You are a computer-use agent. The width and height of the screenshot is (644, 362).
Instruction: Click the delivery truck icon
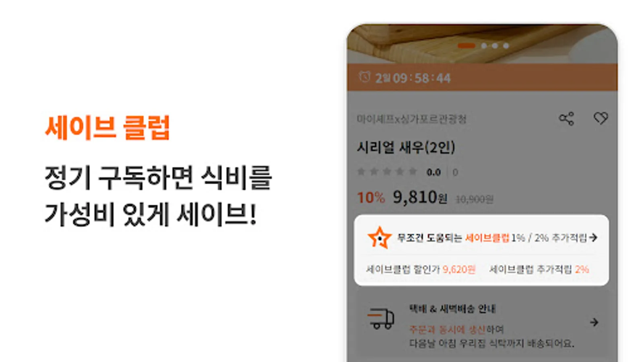[381, 319]
